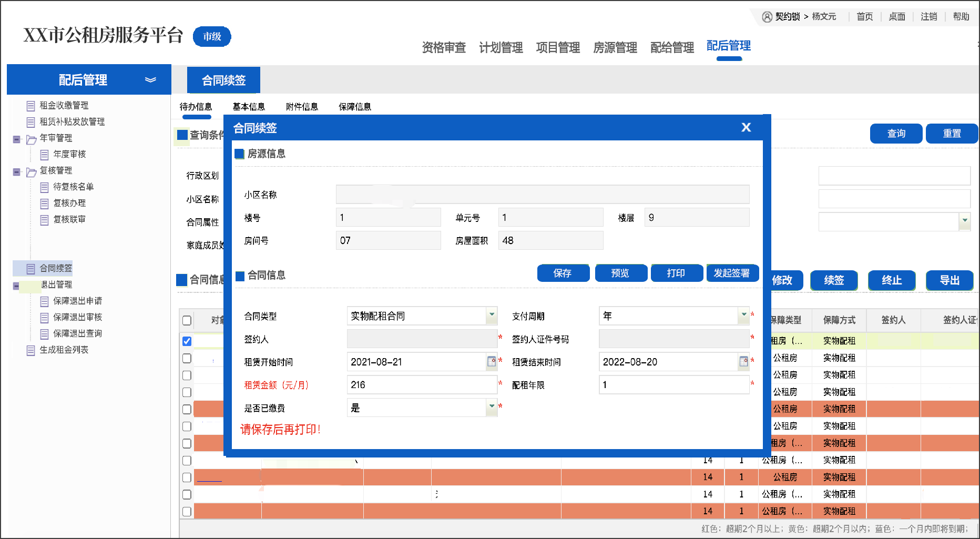Screen dimensions: 980x539
Task: Switch to 项目管理 in top navigation
Action: point(558,48)
